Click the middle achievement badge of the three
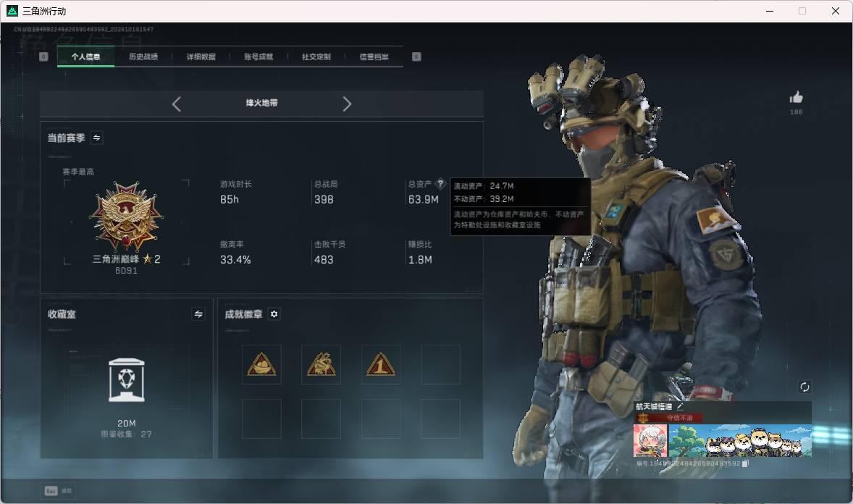The width and height of the screenshot is (853, 504). 321,365
